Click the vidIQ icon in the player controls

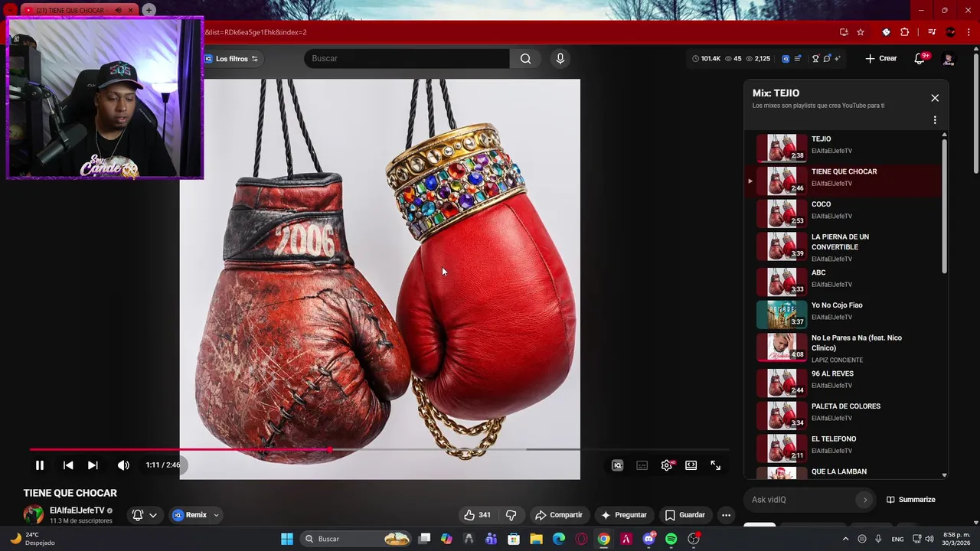[x=617, y=465]
